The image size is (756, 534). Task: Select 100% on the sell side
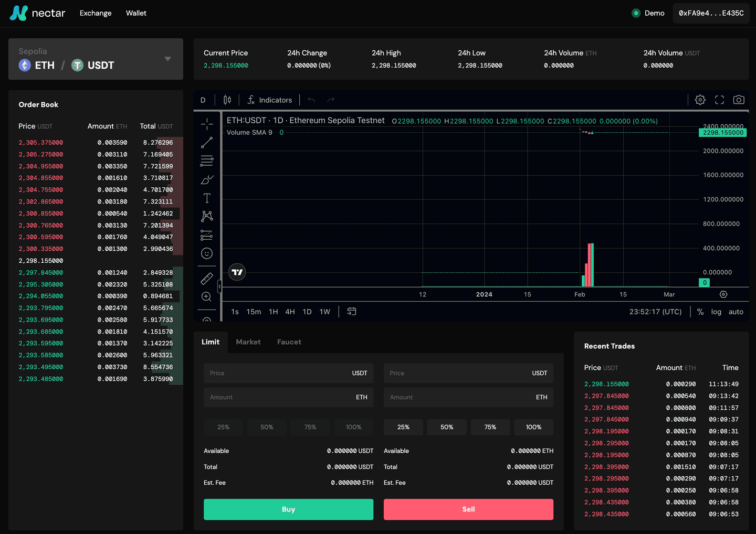pyautogui.click(x=533, y=427)
